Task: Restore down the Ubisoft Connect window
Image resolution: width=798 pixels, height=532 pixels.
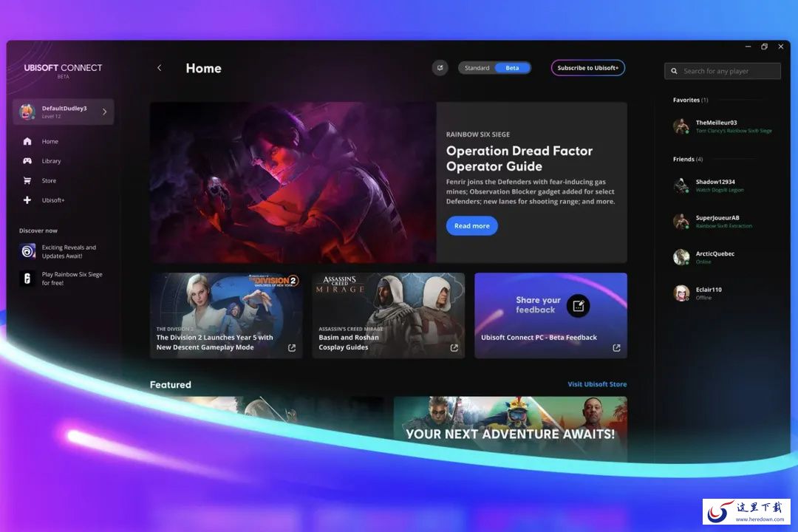Action: tap(765, 47)
